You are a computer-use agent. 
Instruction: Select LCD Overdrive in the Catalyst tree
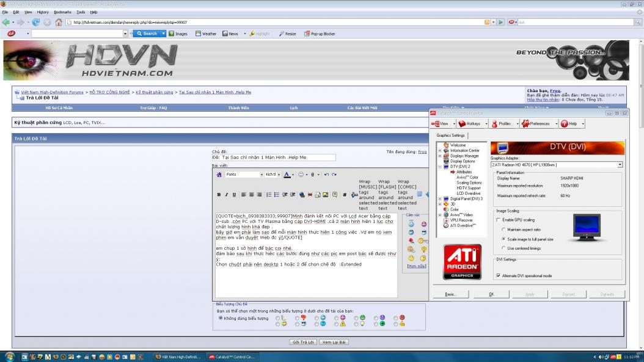click(x=468, y=194)
